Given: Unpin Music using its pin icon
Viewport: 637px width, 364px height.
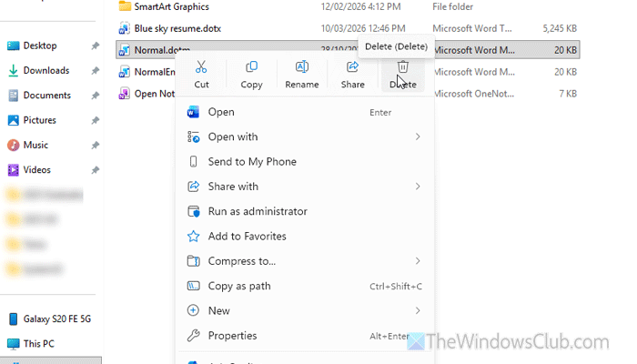Looking at the screenshot, I should click(95, 145).
